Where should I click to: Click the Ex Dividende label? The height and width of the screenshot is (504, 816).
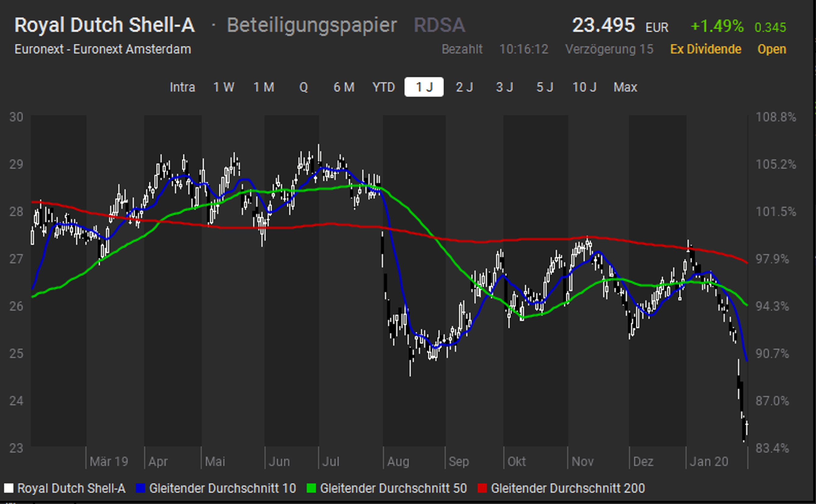[705, 49]
